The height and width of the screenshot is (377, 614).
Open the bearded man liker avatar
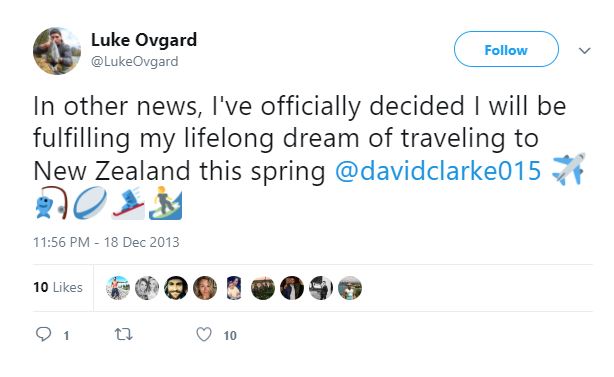tap(176, 288)
